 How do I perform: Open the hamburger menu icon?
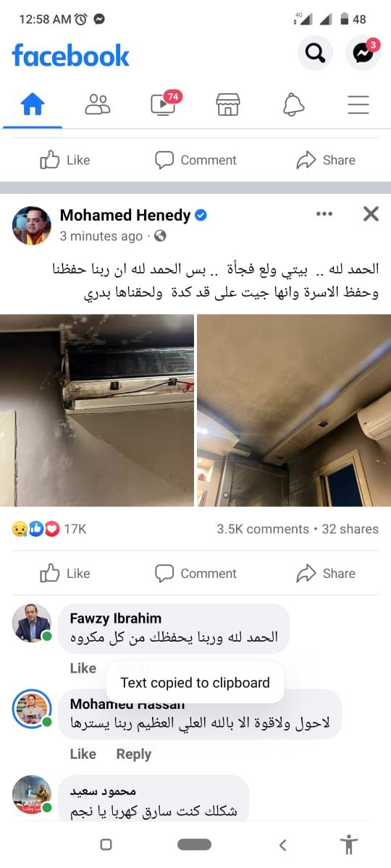358,105
